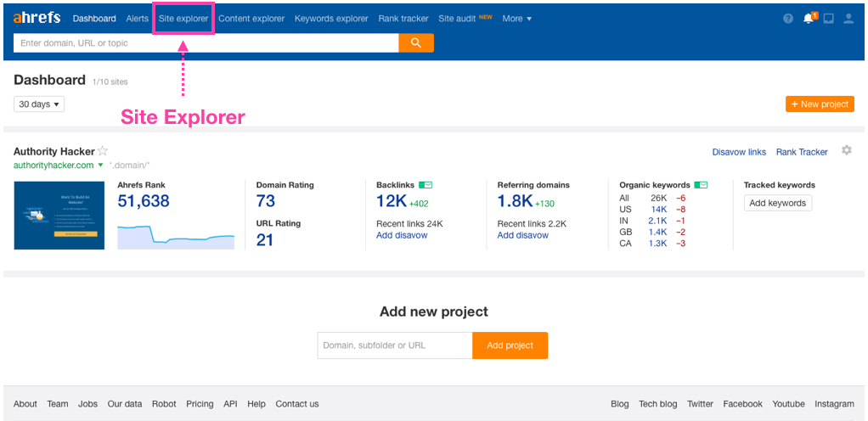Click All organic keywords 26K value
The image size is (868, 421).
click(659, 198)
